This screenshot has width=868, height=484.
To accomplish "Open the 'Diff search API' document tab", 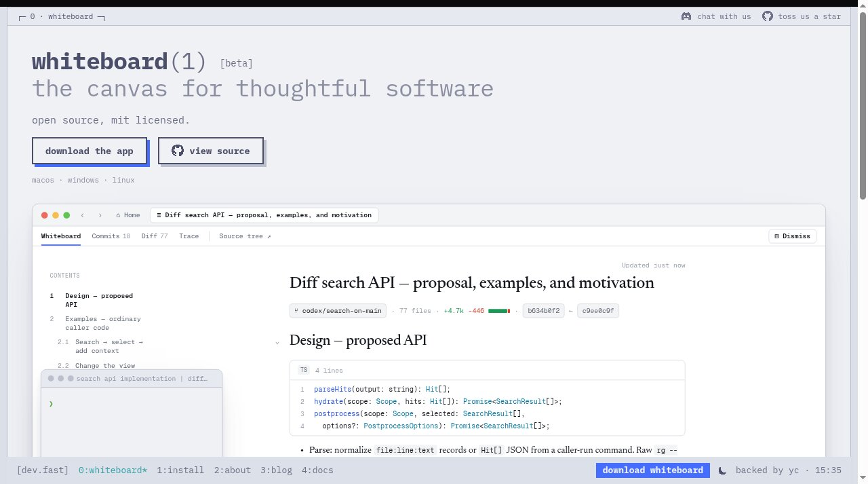I will click(x=264, y=215).
